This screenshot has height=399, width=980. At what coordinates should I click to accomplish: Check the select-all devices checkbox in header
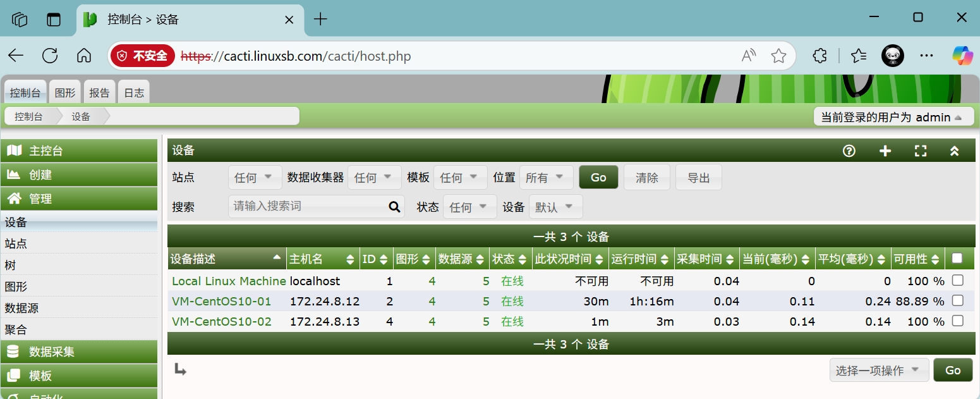pos(957,258)
